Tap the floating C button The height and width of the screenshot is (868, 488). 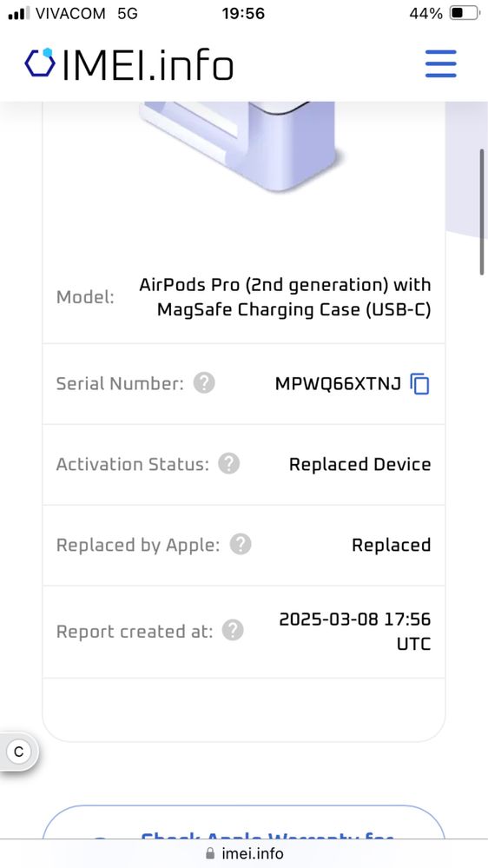[x=18, y=752]
